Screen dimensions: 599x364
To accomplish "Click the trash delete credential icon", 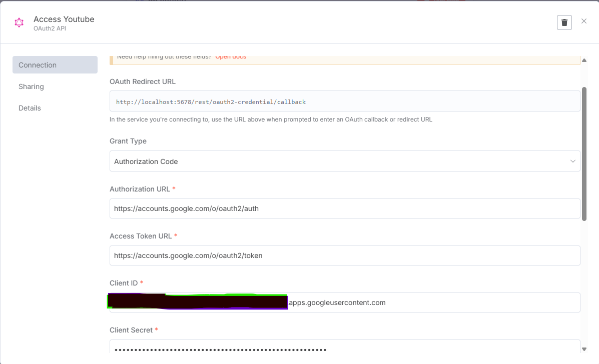I will tap(564, 22).
